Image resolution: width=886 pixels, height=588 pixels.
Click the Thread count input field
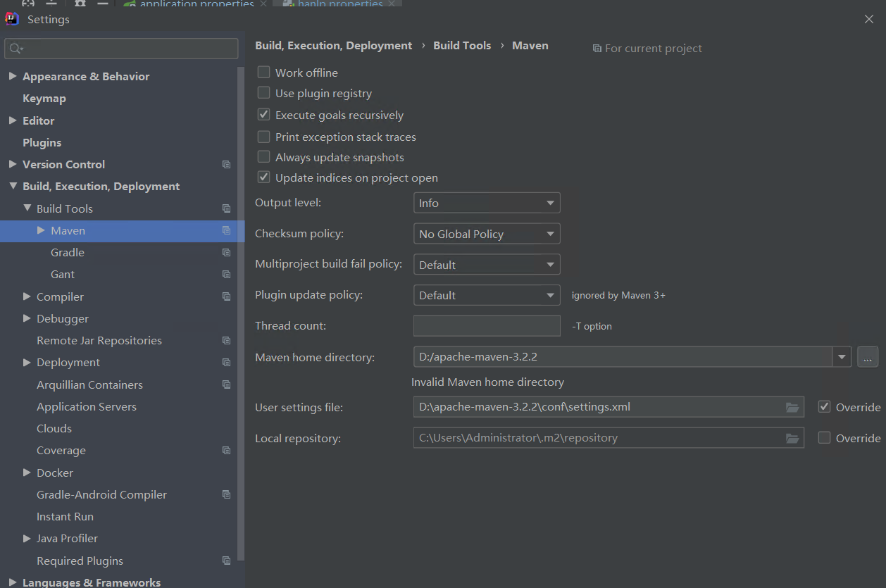click(x=487, y=326)
